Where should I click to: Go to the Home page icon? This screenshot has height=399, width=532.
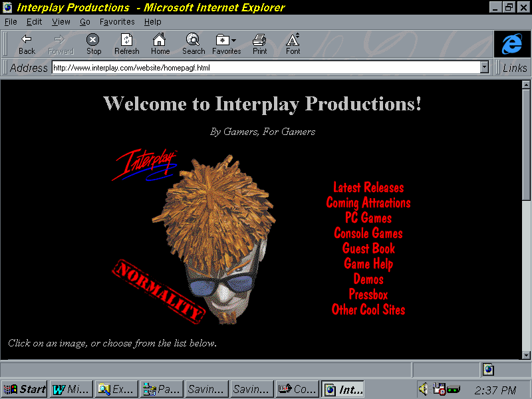point(160,44)
